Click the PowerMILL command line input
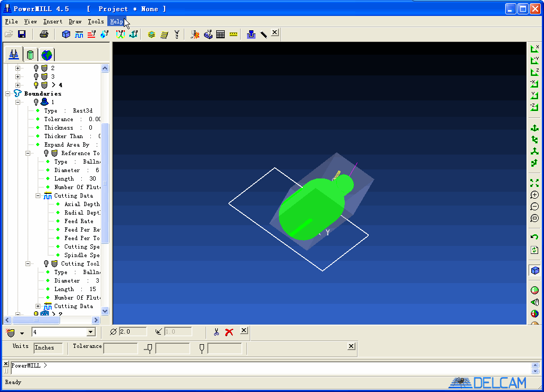Image resolution: width=544 pixels, height=392 pixels. 270,368
